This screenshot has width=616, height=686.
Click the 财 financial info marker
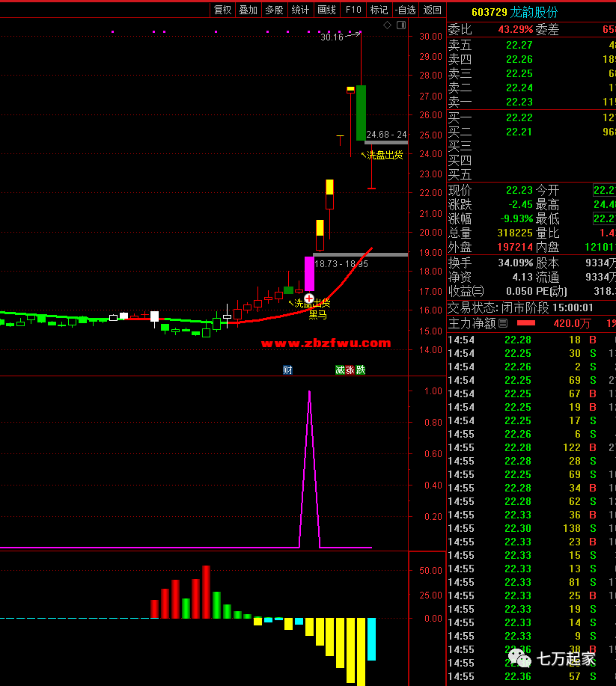coord(287,370)
